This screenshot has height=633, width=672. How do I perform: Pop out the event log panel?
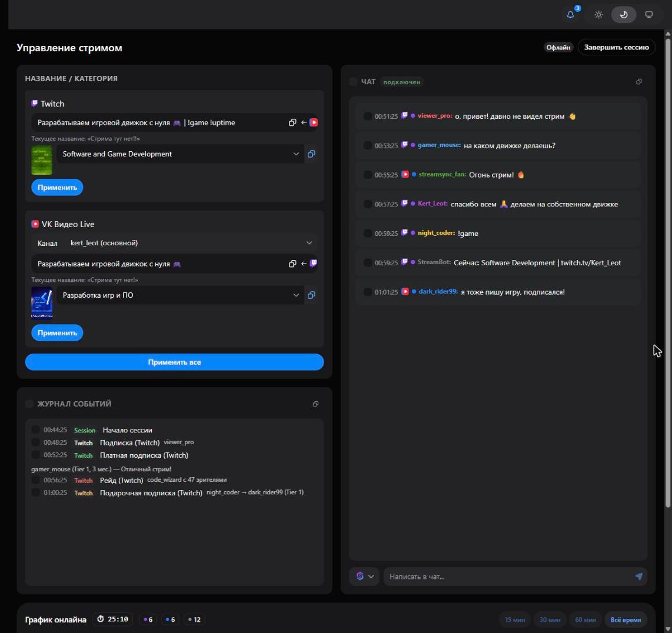click(x=315, y=404)
